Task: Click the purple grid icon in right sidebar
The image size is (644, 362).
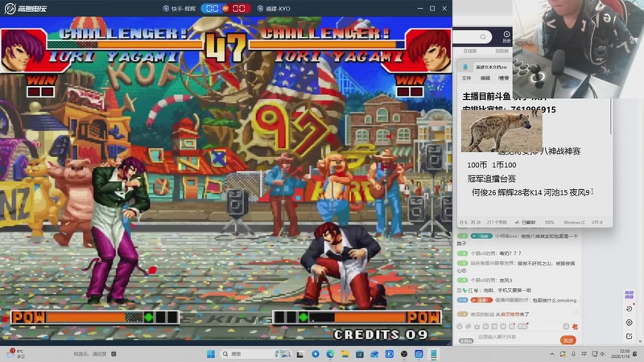Action: click(629, 294)
